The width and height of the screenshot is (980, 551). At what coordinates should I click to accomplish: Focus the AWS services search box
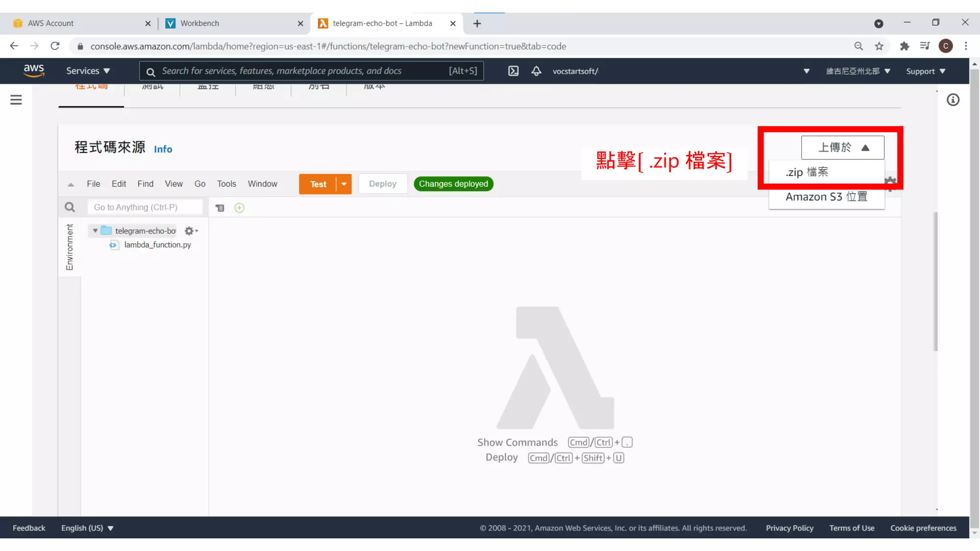tap(312, 71)
